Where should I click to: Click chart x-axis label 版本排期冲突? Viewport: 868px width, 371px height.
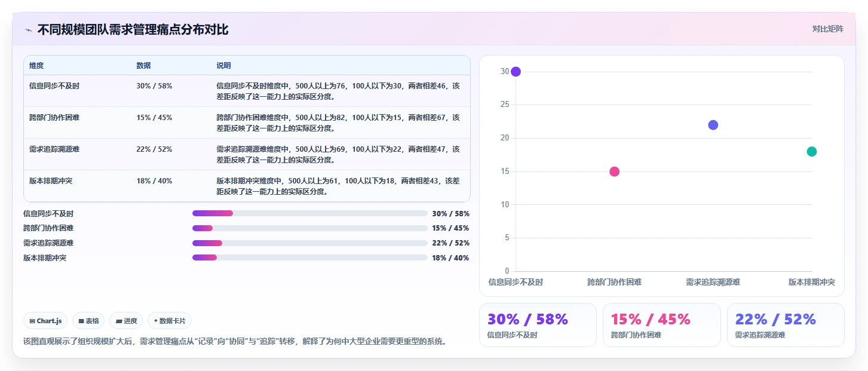point(811,282)
